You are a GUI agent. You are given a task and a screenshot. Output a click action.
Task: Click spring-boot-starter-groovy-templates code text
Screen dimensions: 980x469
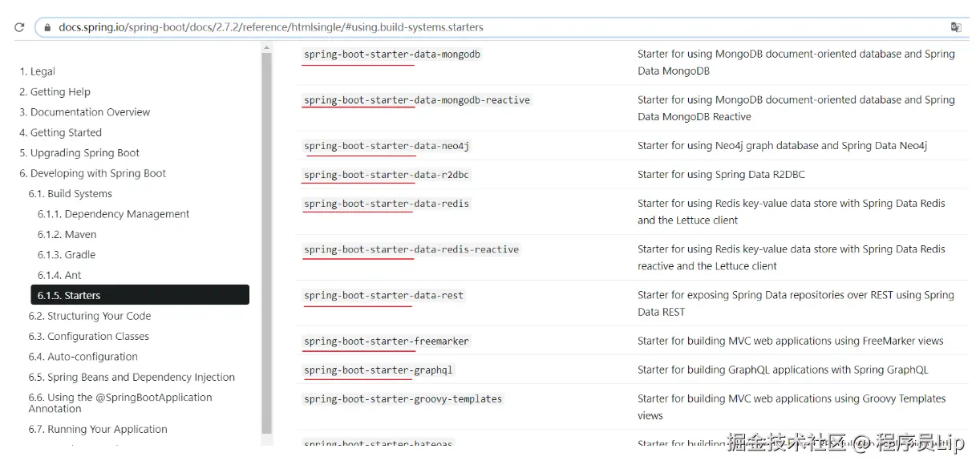coord(403,398)
